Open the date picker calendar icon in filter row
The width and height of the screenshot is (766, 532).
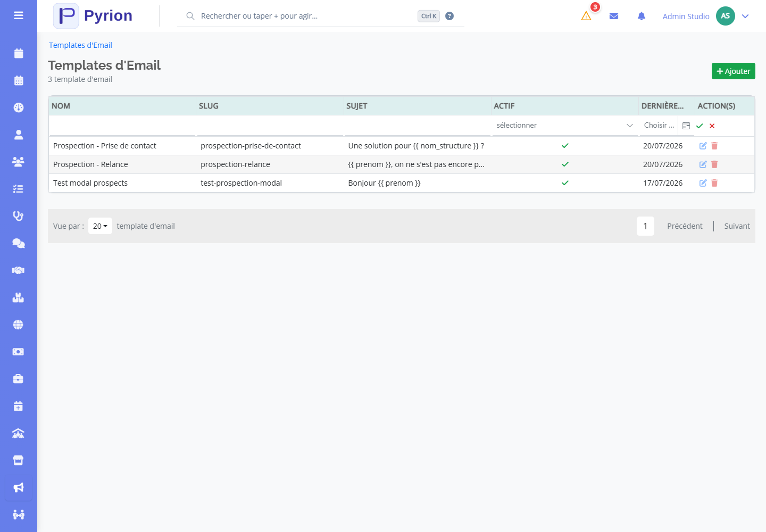(x=686, y=126)
